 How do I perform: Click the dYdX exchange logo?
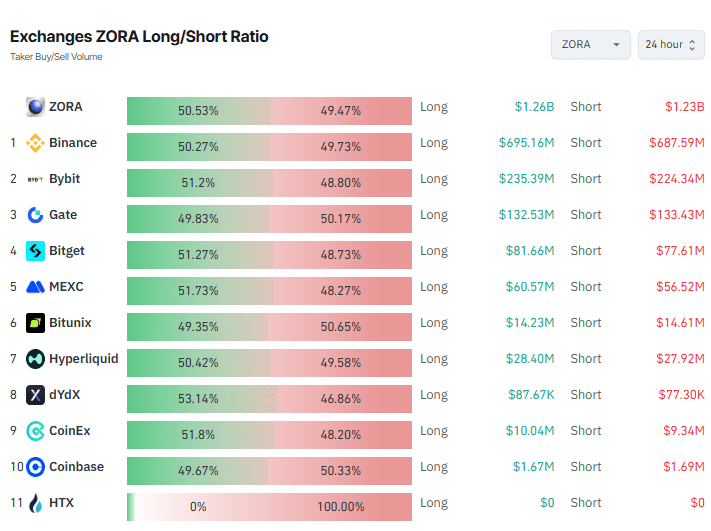click(x=35, y=395)
